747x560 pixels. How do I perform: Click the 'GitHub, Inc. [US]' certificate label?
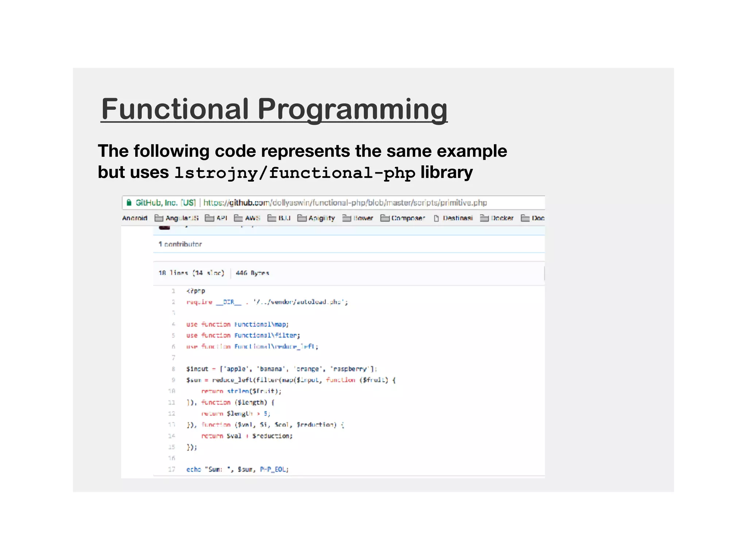pyautogui.click(x=166, y=202)
